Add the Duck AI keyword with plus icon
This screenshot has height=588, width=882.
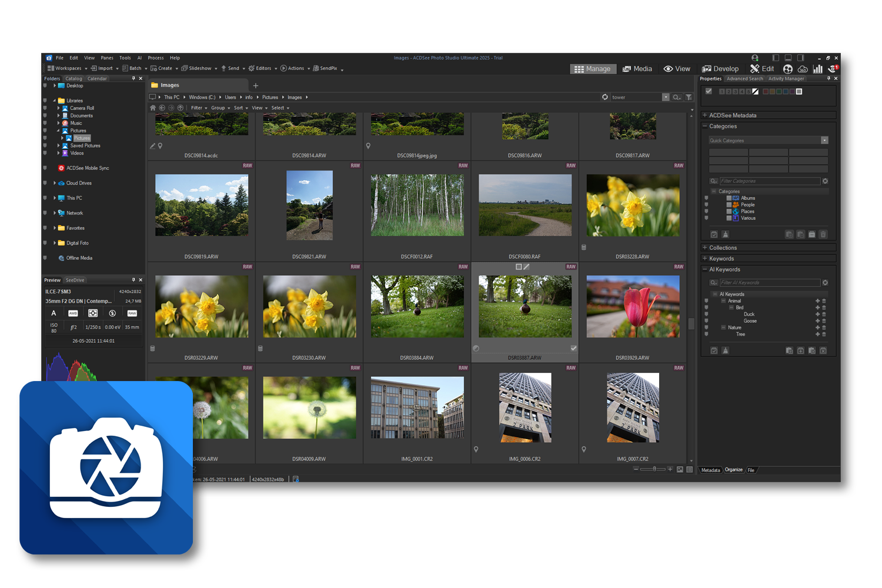click(x=817, y=314)
